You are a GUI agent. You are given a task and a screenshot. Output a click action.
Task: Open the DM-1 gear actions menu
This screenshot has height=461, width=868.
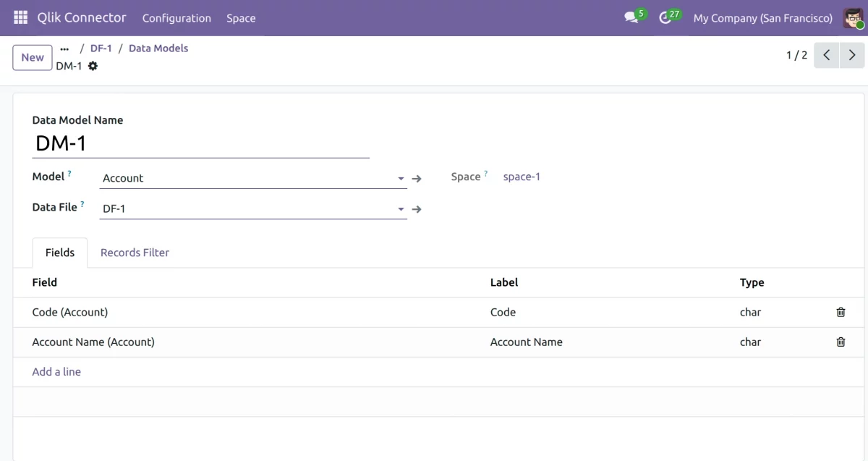point(93,66)
